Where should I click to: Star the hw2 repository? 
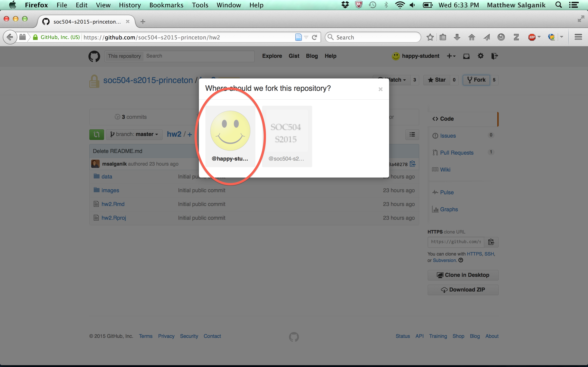(437, 80)
